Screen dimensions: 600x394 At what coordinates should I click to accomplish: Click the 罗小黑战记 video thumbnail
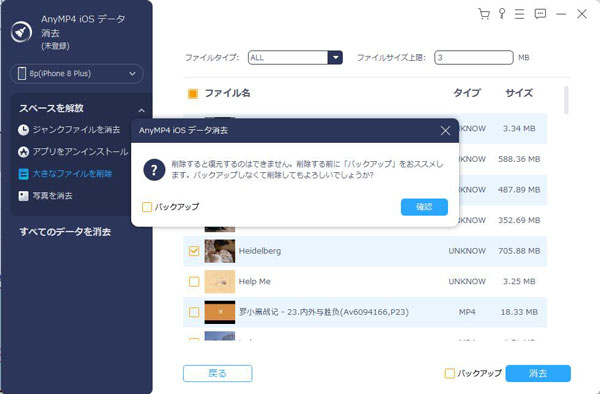[x=220, y=312]
